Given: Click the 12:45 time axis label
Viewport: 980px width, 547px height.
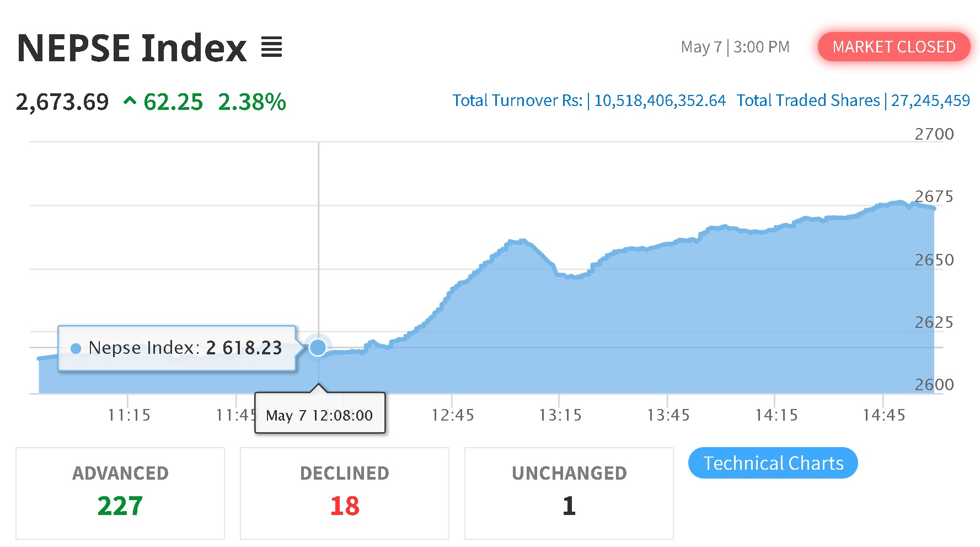Looking at the screenshot, I should pyautogui.click(x=452, y=415).
